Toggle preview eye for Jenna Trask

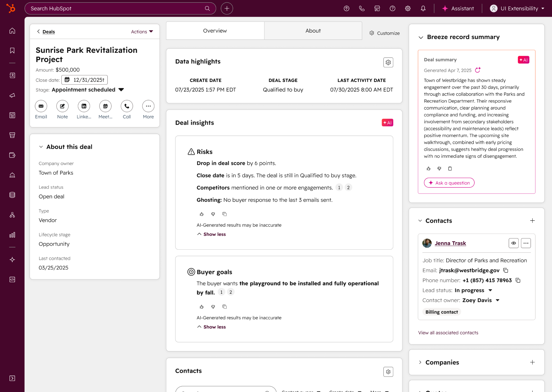pos(513,243)
